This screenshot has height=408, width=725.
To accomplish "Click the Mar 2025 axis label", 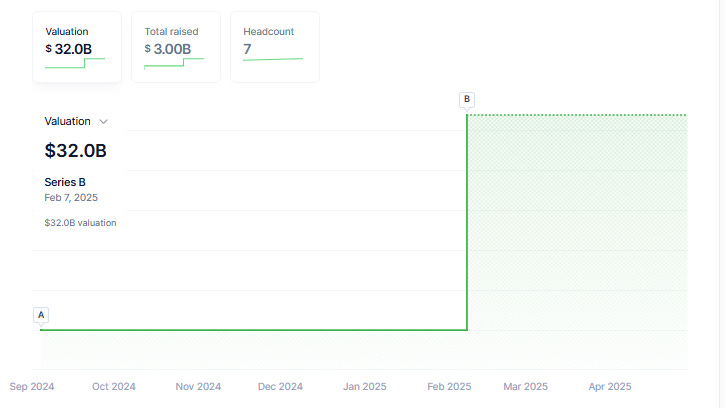I will pos(526,387).
